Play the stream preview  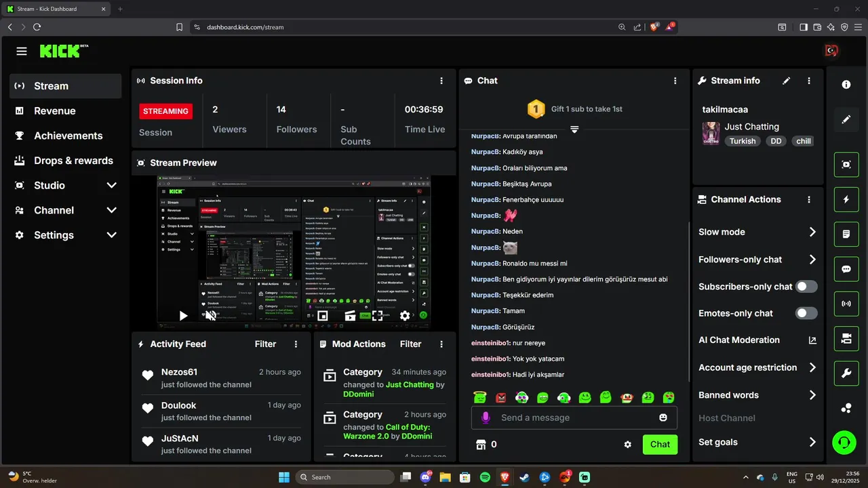(183, 316)
